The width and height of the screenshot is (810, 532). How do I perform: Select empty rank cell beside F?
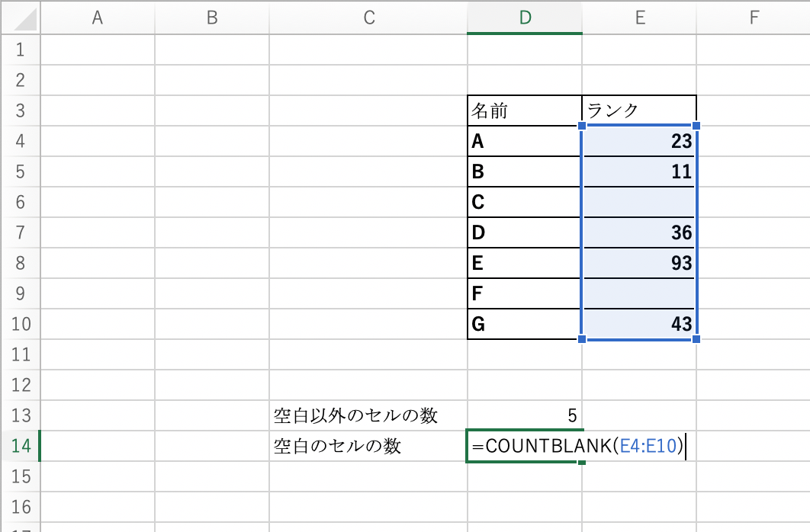[x=639, y=293]
